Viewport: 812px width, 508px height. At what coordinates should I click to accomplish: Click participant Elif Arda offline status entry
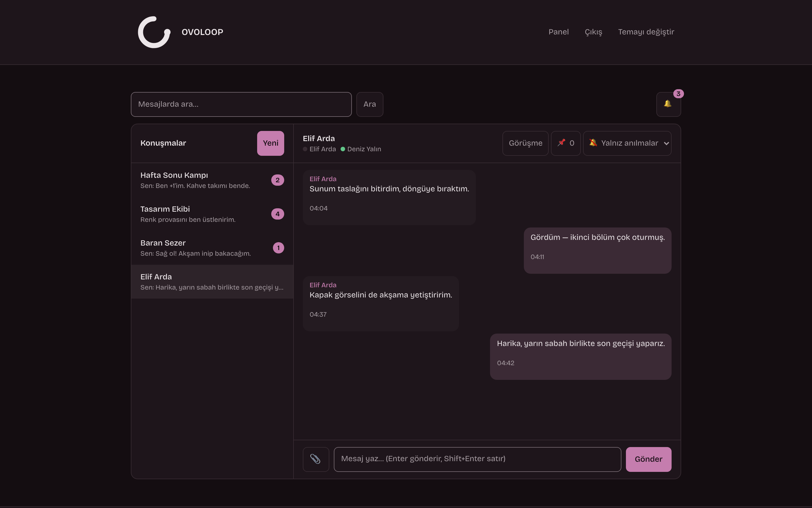[x=319, y=149]
